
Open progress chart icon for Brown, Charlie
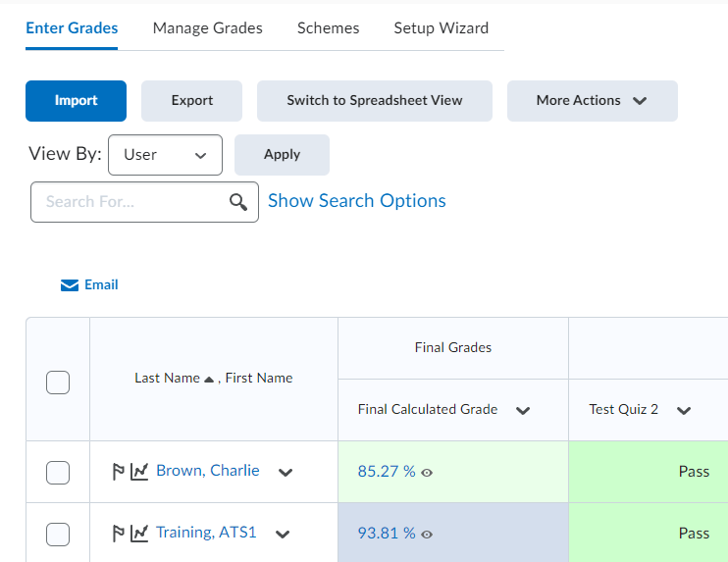coord(139,472)
